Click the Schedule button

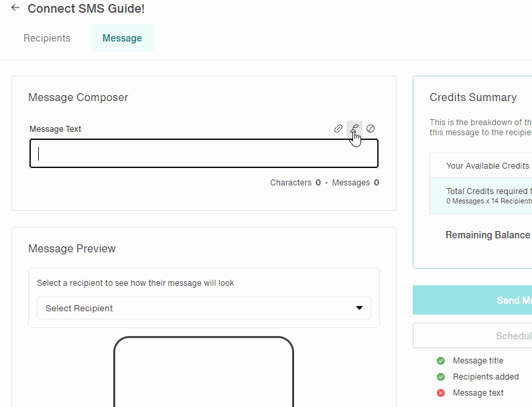[x=472, y=335]
